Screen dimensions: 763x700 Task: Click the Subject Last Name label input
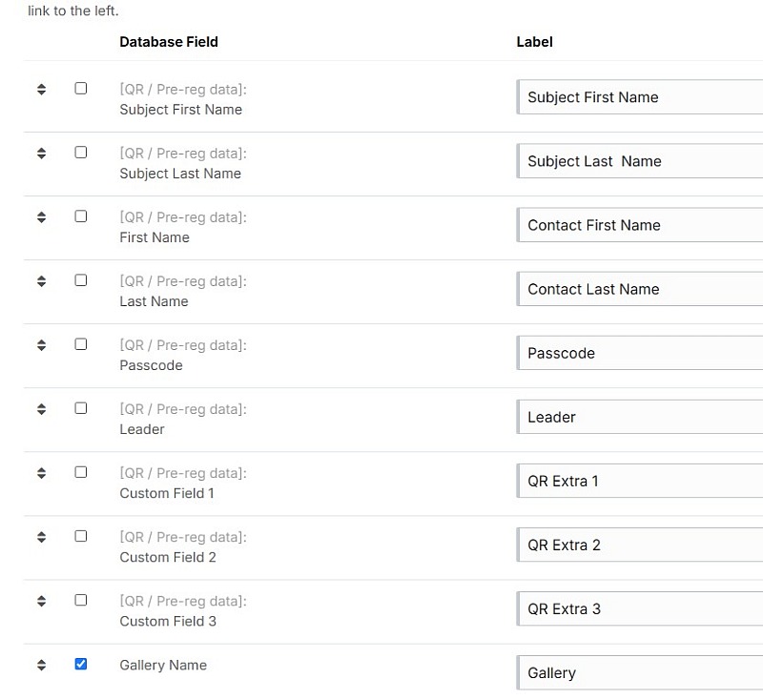[639, 161]
